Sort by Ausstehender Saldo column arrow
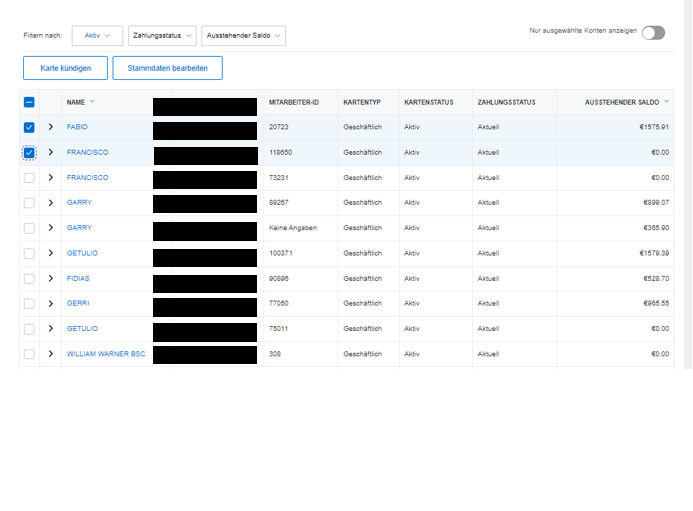 tap(667, 102)
